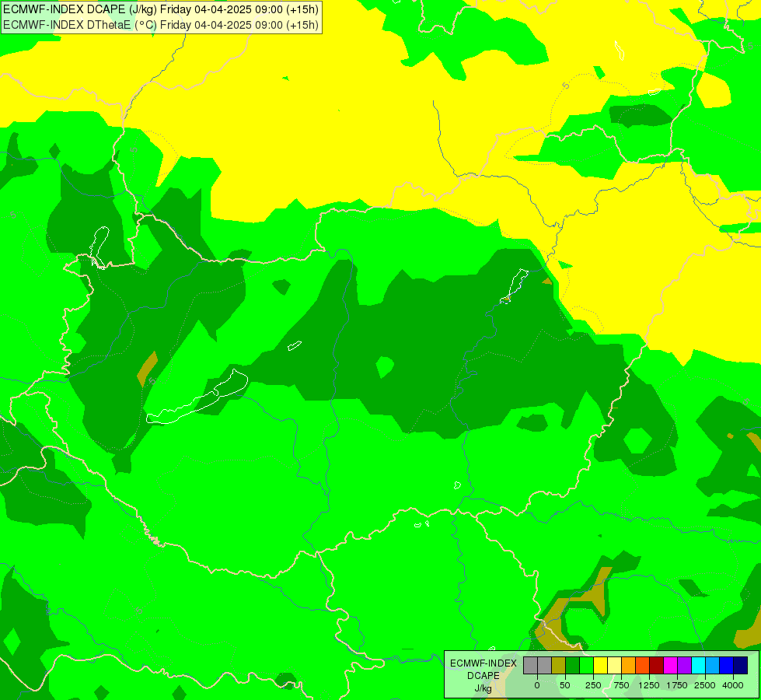This screenshot has height=700, width=761.
Task: Click the Lake Neusiedl outline on the map
Action: [x=99, y=247]
